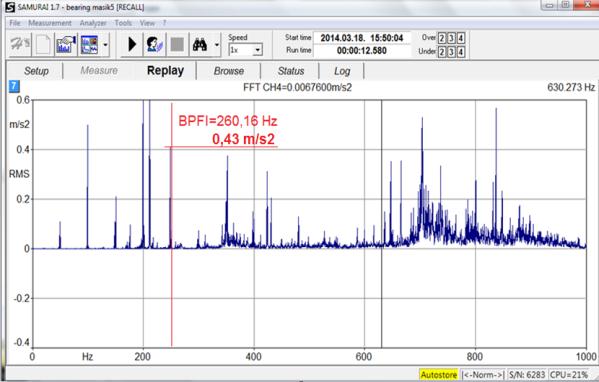Click the chart setup icon with hand

click(x=66, y=45)
